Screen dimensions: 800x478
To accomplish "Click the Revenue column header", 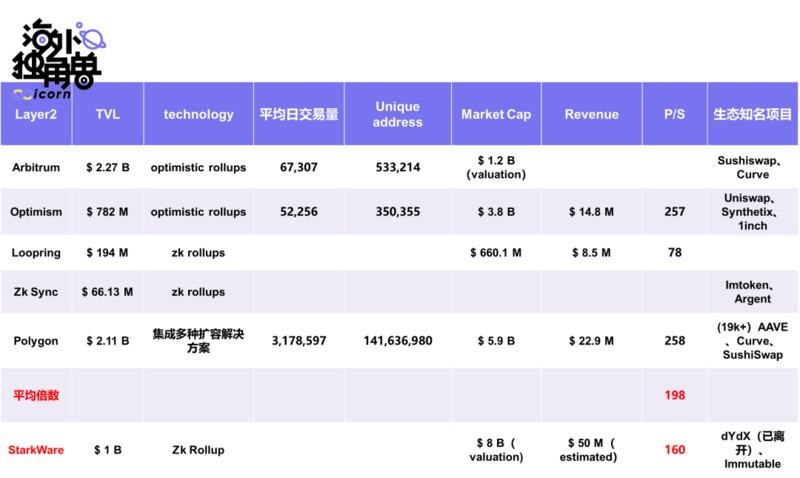I will click(591, 114).
